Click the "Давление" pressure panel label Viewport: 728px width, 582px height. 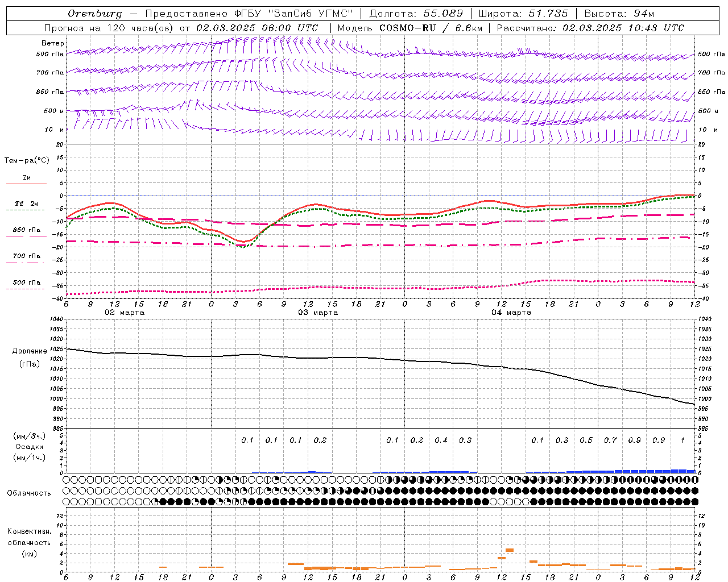point(30,351)
